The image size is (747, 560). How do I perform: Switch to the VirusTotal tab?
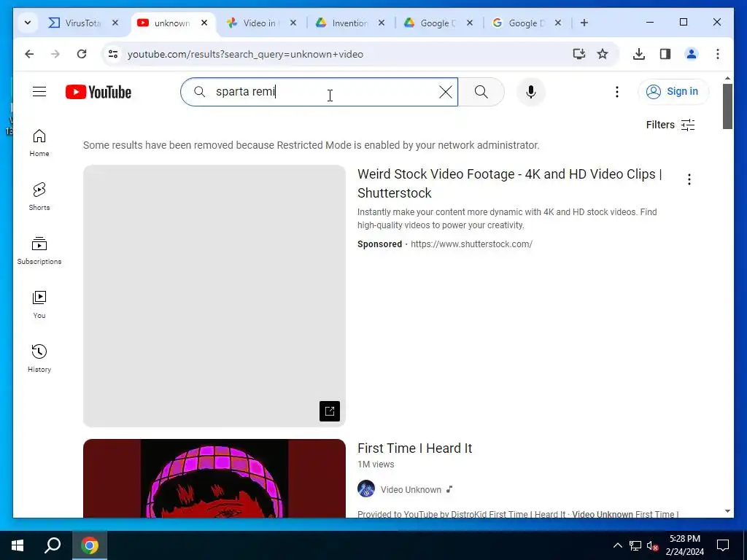click(83, 23)
